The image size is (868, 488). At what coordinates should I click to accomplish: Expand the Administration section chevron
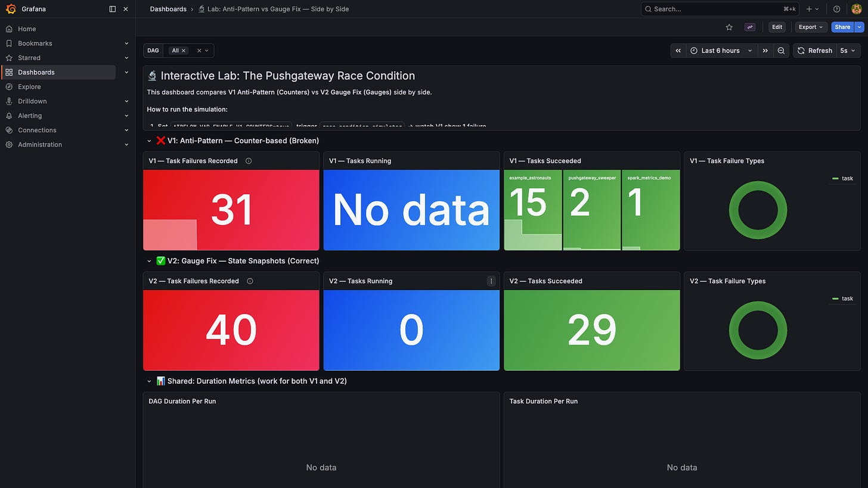(126, 144)
